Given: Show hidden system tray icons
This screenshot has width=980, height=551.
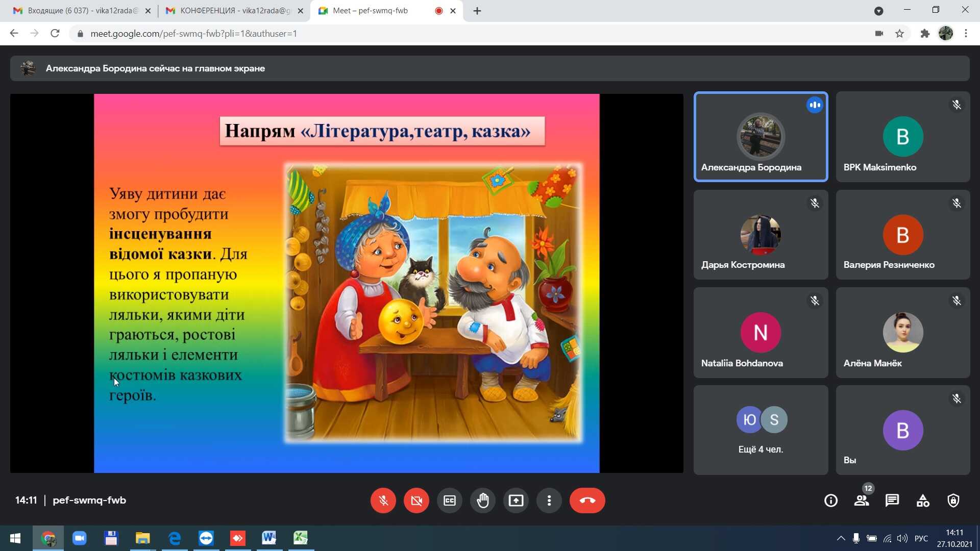Looking at the screenshot, I should click(x=841, y=538).
